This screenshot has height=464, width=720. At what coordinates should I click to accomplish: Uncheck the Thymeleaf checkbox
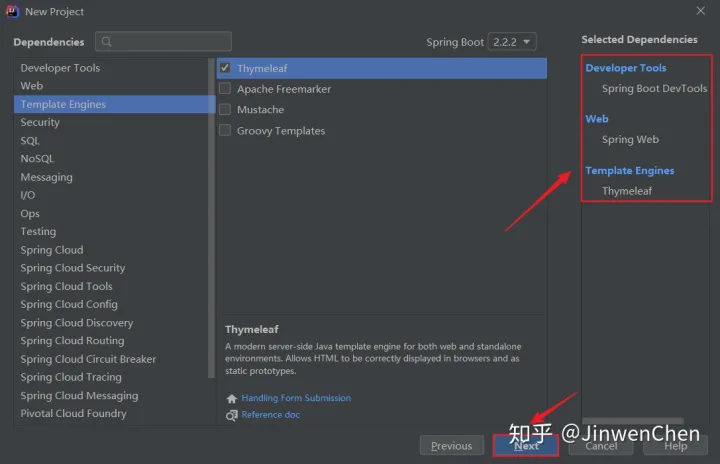[x=225, y=68]
